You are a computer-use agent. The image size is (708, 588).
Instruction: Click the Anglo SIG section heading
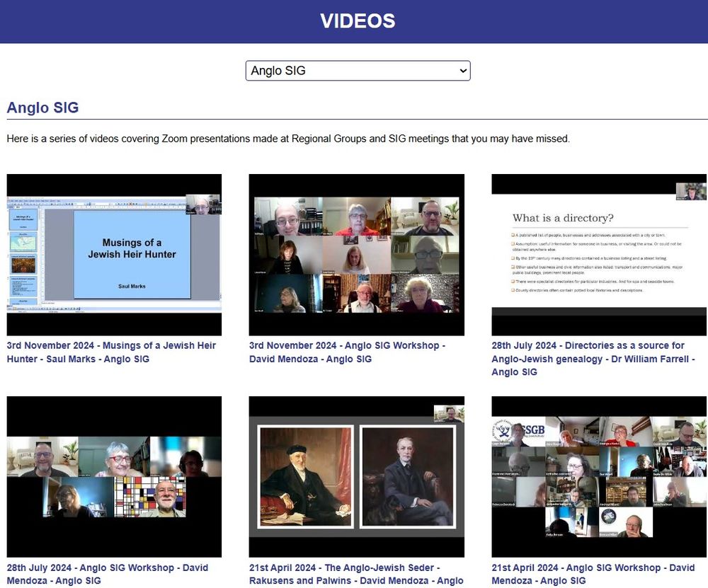point(43,108)
